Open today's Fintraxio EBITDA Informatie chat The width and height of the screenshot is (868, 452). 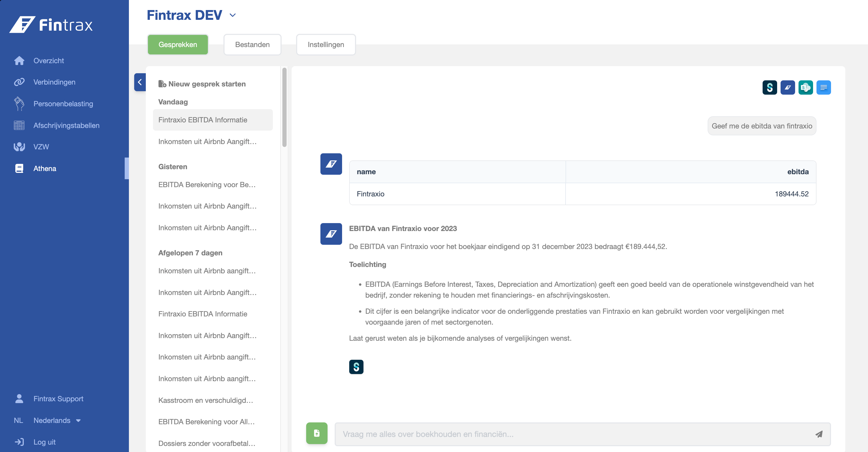(213, 120)
